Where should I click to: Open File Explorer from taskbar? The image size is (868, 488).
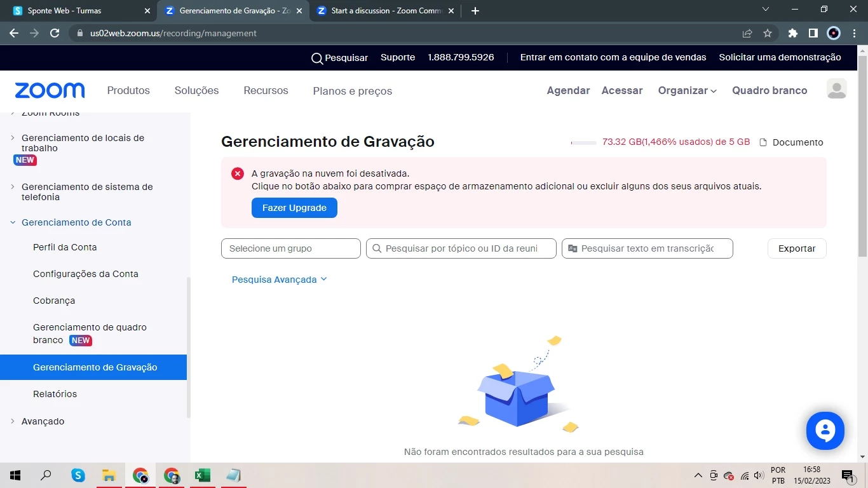(x=109, y=475)
